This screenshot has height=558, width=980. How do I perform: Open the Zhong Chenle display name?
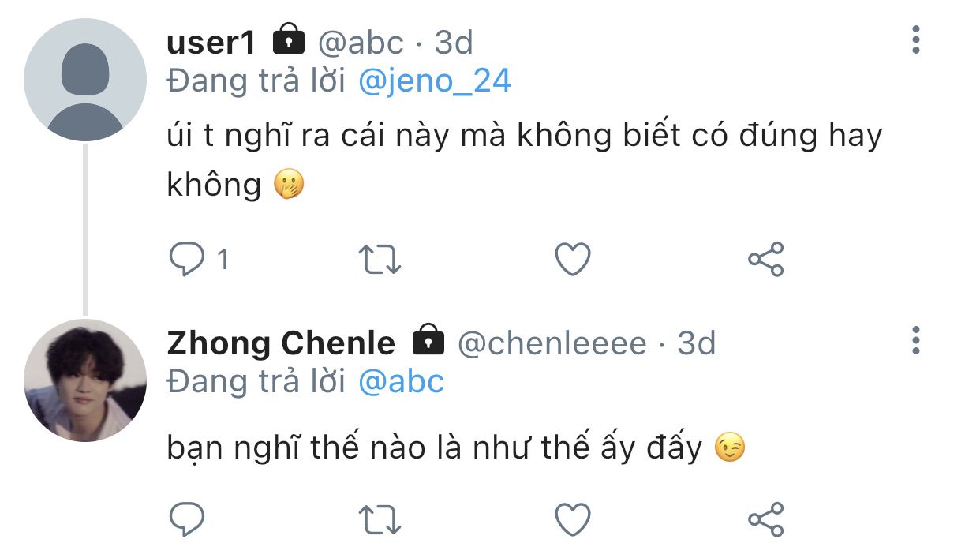pyautogui.click(x=281, y=343)
